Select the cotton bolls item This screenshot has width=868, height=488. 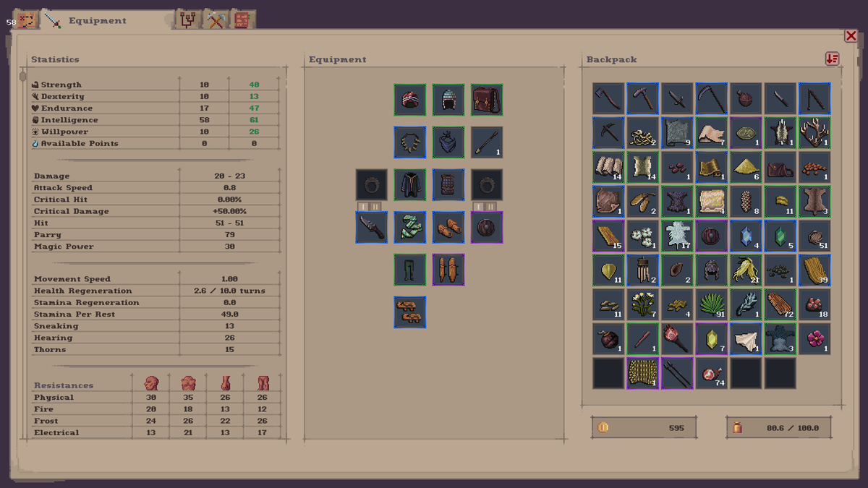point(643,236)
